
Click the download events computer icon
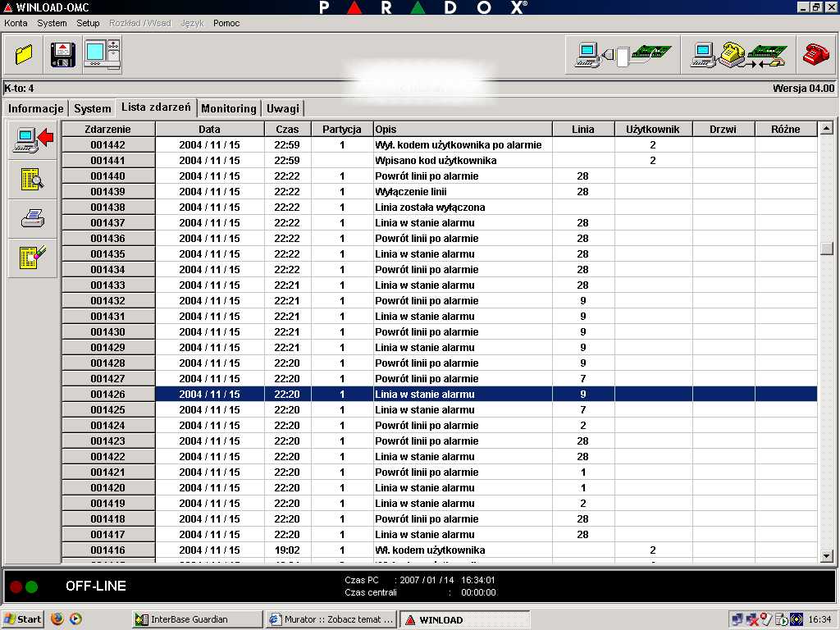tap(33, 140)
